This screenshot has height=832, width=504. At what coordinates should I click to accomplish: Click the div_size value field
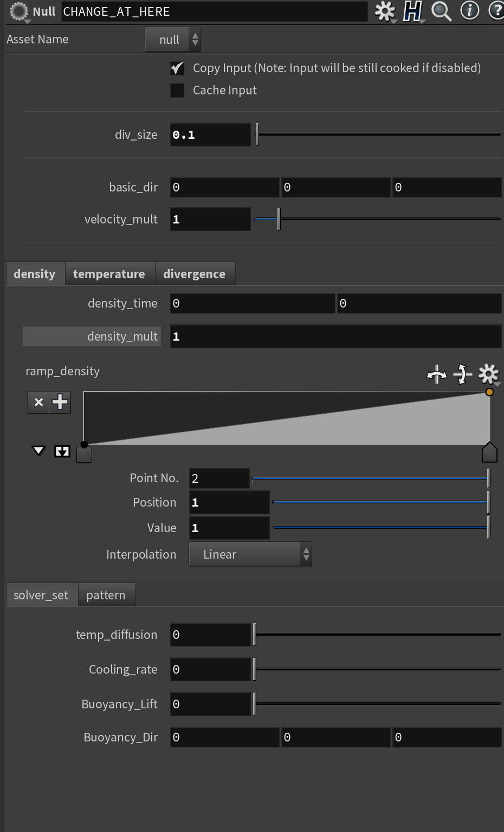coord(210,135)
